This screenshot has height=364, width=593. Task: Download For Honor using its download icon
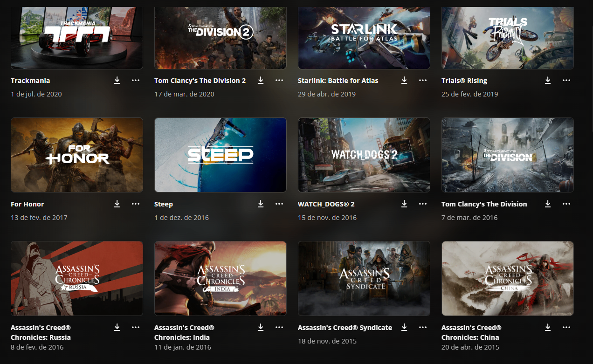click(x=117, y=204)
